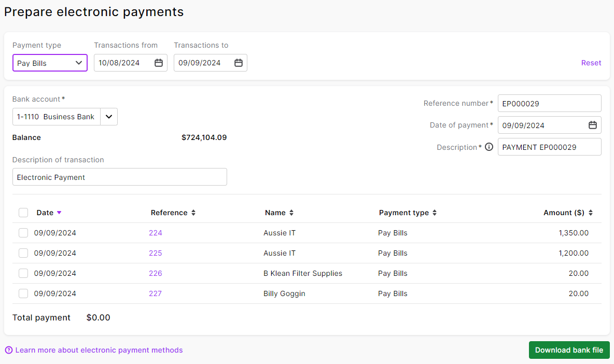Check the Aussie IT payment for 1,350.00

(x=23, y=233)
